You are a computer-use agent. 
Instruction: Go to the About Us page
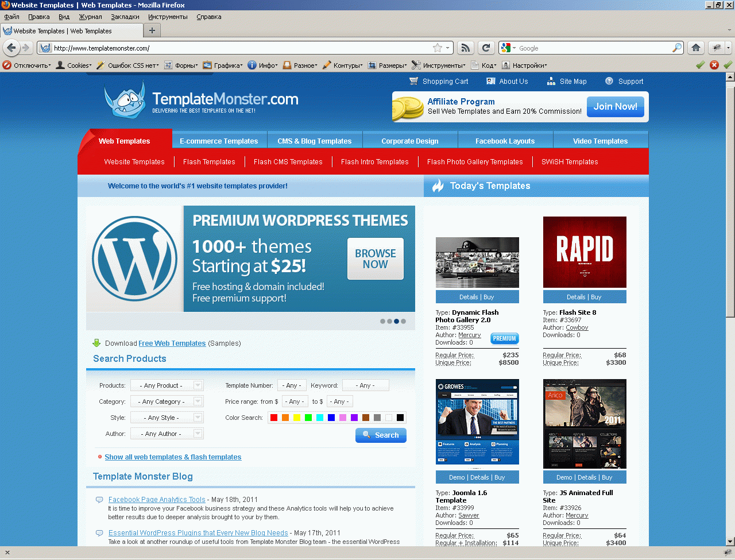[507, 82]
